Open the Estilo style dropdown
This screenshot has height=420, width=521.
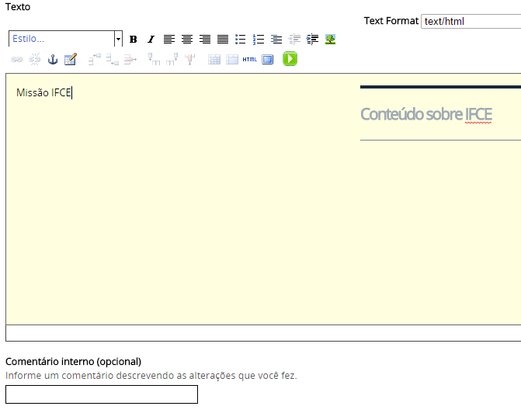pyautogui.click(x=65, y=39)
